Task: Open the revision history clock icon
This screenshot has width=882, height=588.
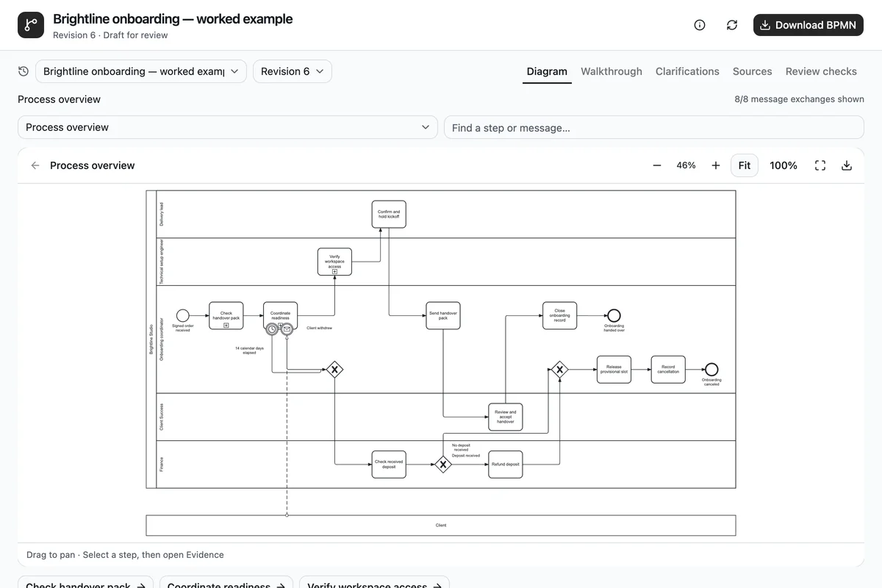Action: pyautogui.click(x=24, y=71)
